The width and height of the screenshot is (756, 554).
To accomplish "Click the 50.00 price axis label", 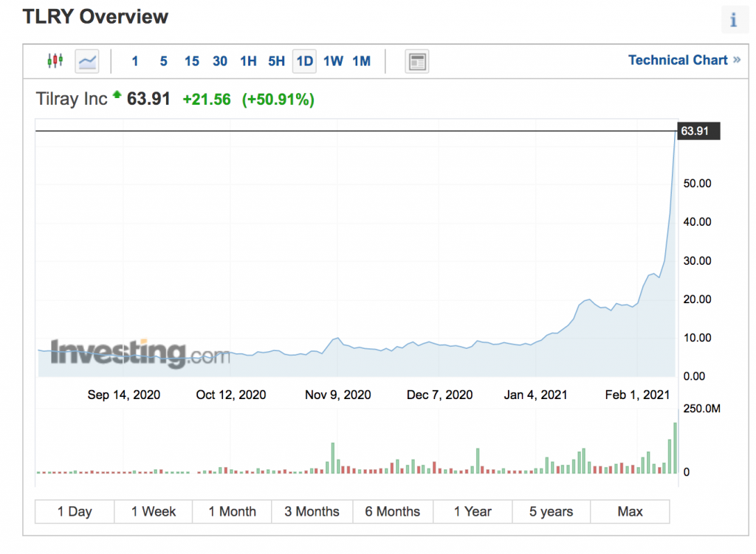I will [697, 184].
